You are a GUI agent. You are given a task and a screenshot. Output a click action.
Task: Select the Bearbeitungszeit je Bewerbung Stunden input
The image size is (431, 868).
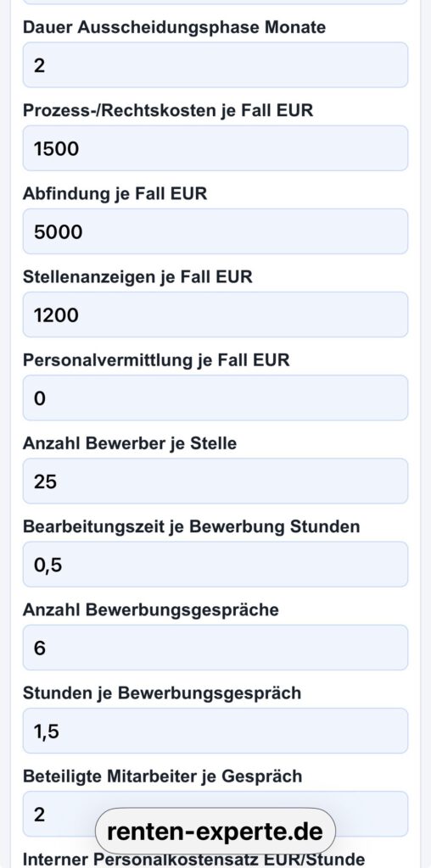coord(215,564)
